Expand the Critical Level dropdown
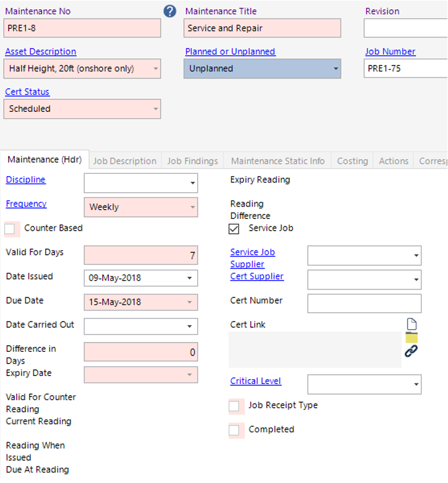This screenshot has width=448, height=483. click(416, 385)
